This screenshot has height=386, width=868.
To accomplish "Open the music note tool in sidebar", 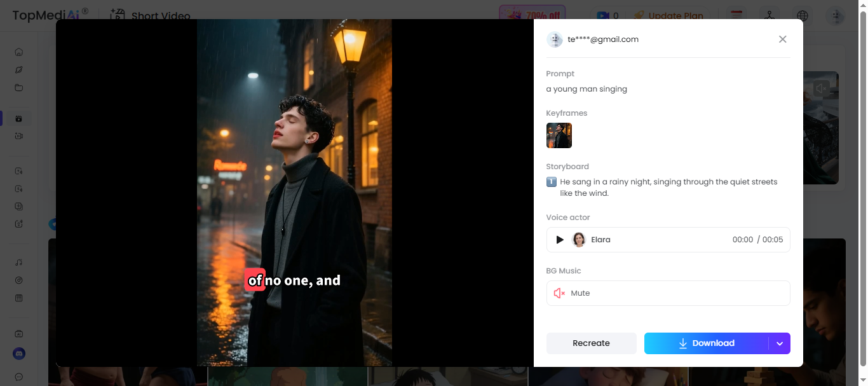I will 19,263.
